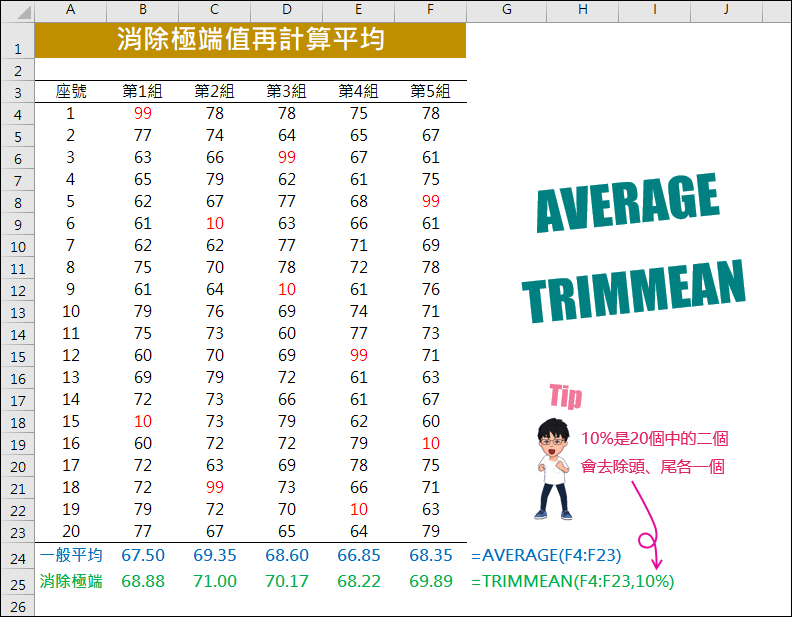Viewport: 792px width, 617px height.
Task: Click trimmed mean value 68.22
Action: coord(359,581)
